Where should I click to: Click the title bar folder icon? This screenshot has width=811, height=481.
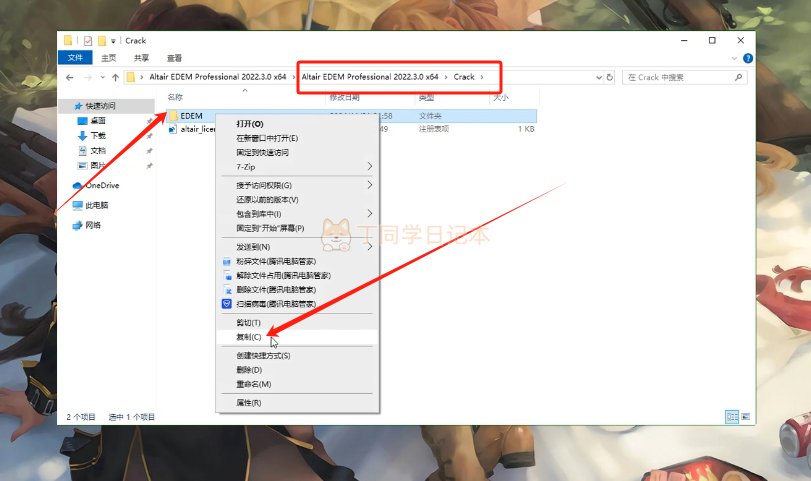68,40
